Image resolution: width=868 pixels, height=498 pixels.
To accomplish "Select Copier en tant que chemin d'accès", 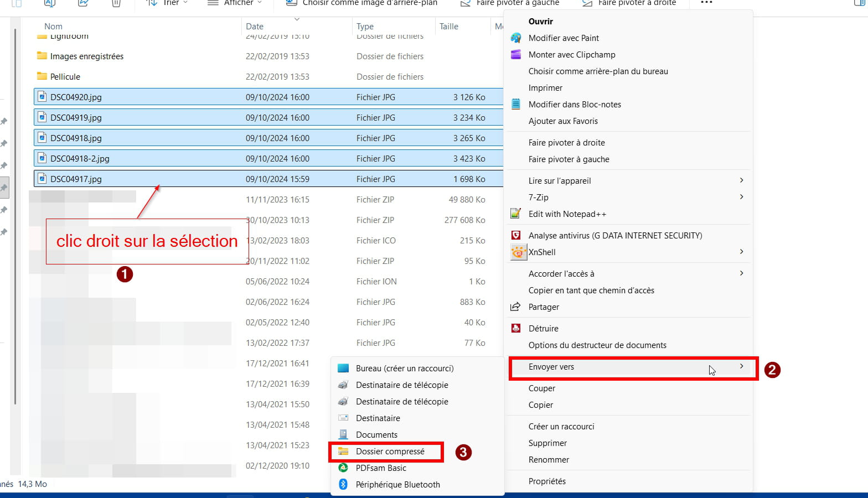I will click(x=591, y=290).
